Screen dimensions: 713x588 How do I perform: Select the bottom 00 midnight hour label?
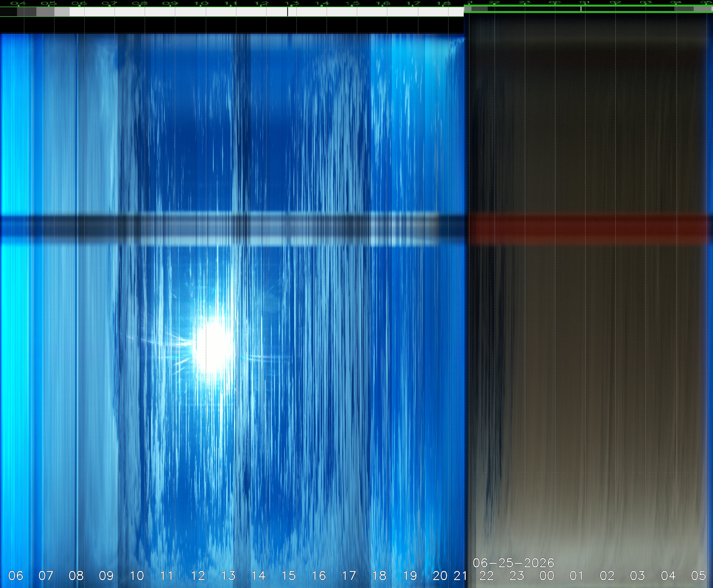pyautogui.click(x=547, y=575)
